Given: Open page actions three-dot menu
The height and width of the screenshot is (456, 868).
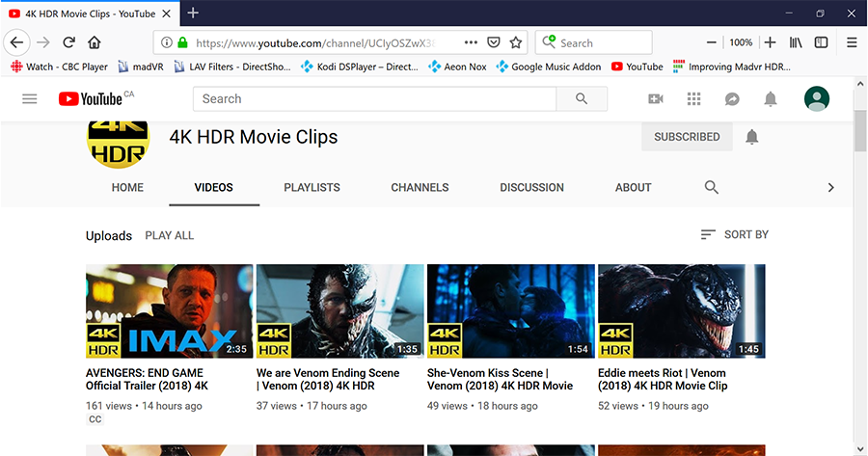Looking at the screenshot, I should tap(471, 42).
